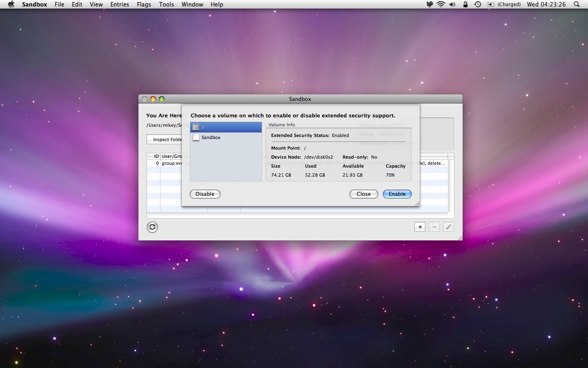The height and width of the screenshot is (368, 588).
Task: Click the volume speaker icon
Action: 452,4
